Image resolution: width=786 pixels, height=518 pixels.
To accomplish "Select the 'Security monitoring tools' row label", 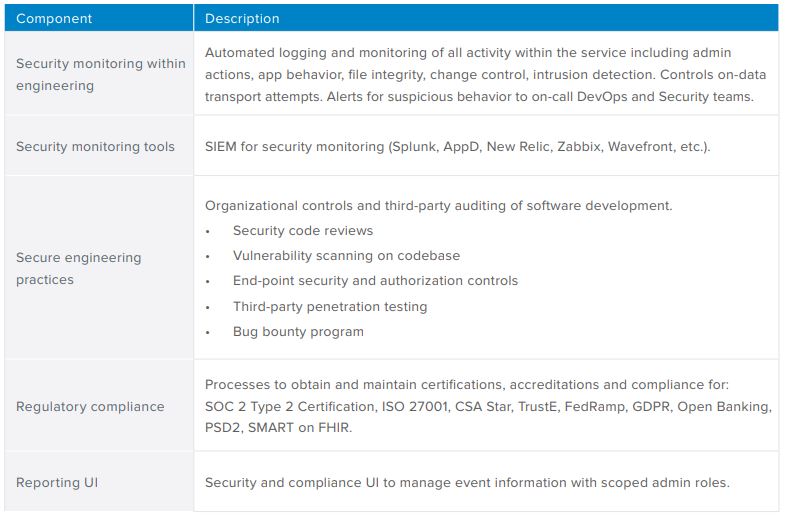I will pyautogui.click(x=95, y=146).
